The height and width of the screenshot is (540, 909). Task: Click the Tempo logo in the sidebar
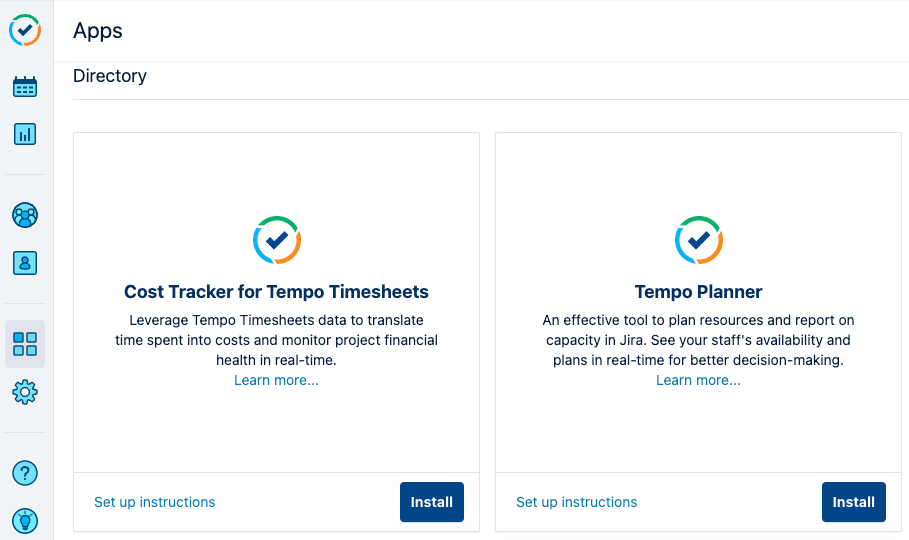click(x=25, y=30)
